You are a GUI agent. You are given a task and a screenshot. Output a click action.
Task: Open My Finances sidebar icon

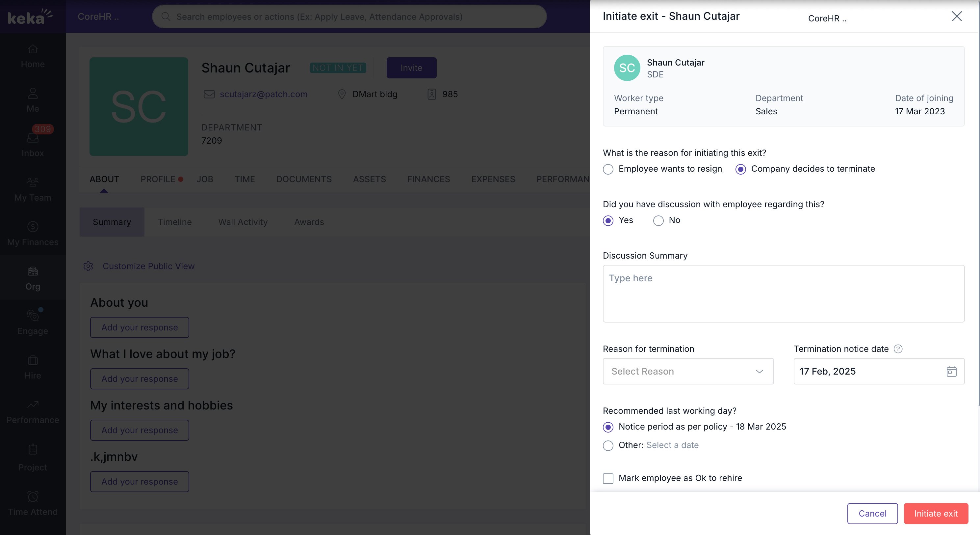pos(33,227)
